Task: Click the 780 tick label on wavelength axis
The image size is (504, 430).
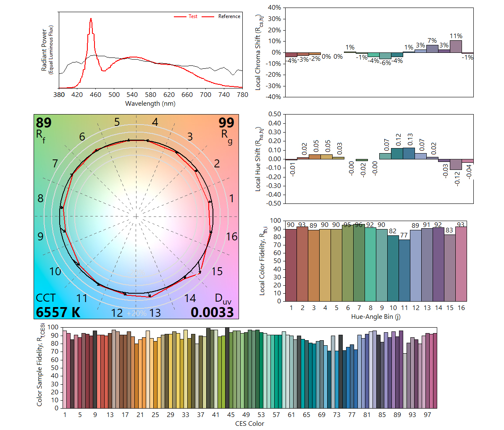Action: pyautogui.click(x=242, y=95)
